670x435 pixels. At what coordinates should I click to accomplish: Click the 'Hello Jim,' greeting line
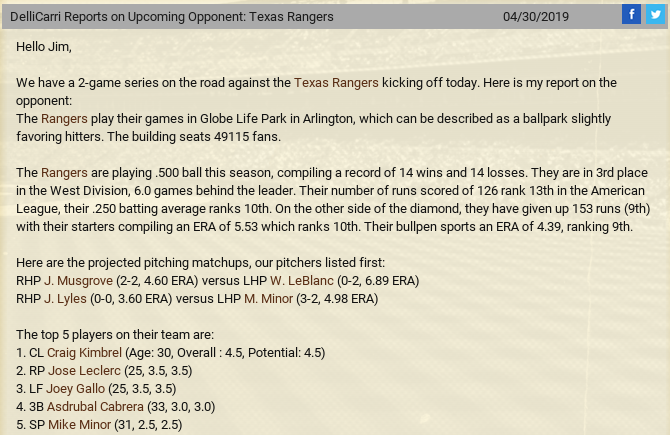44,47
